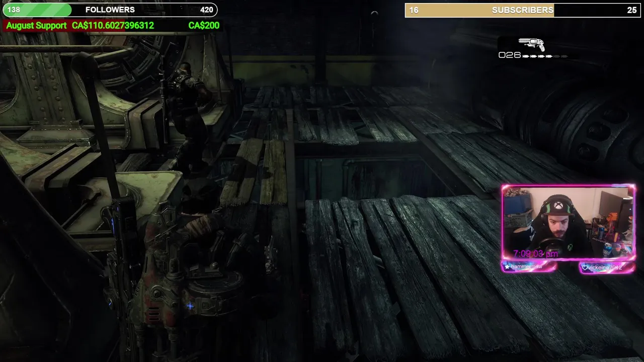
Task: Click the 'vickeing2012' latest subscriber label
Action: pos(605,268)
